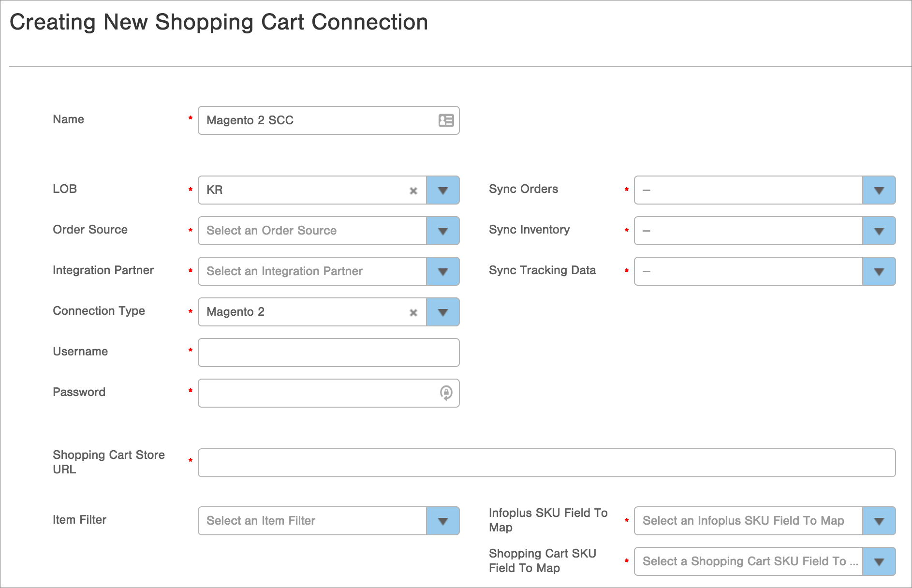Click the Shopping Cart Store URL field

point(547,463)
